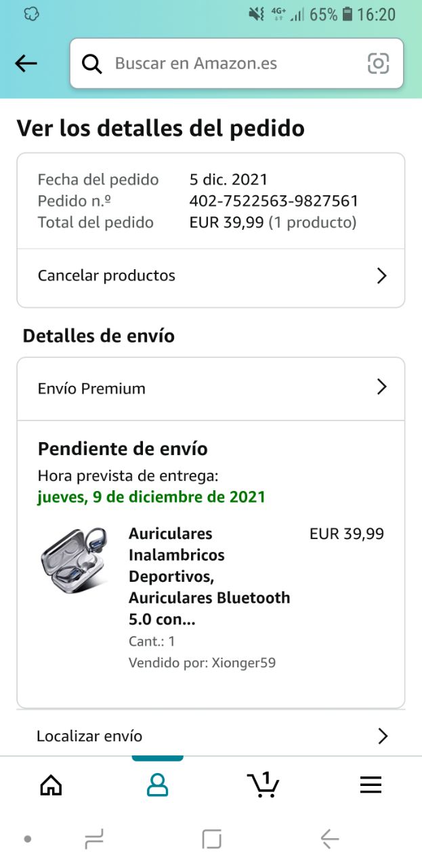Tap the search magnifier icon

[91, 64]
